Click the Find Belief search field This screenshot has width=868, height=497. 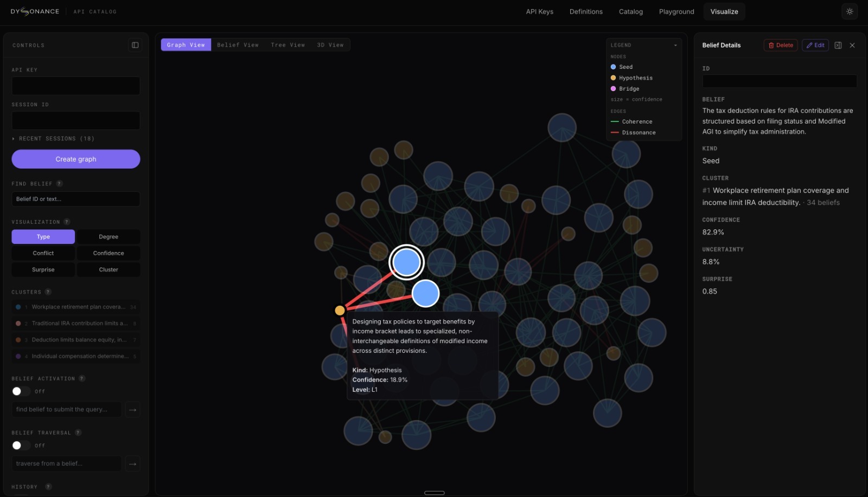[76, 199]
